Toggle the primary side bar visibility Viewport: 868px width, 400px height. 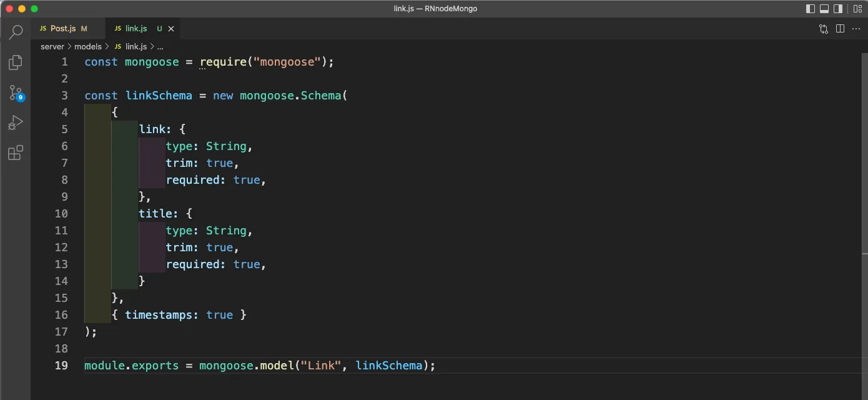[x=811, y=9]
